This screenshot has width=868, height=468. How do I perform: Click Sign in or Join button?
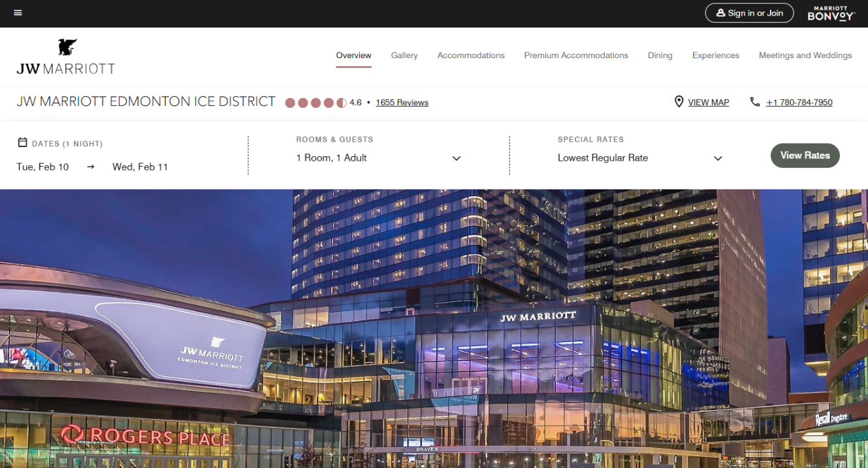[749, 13]
